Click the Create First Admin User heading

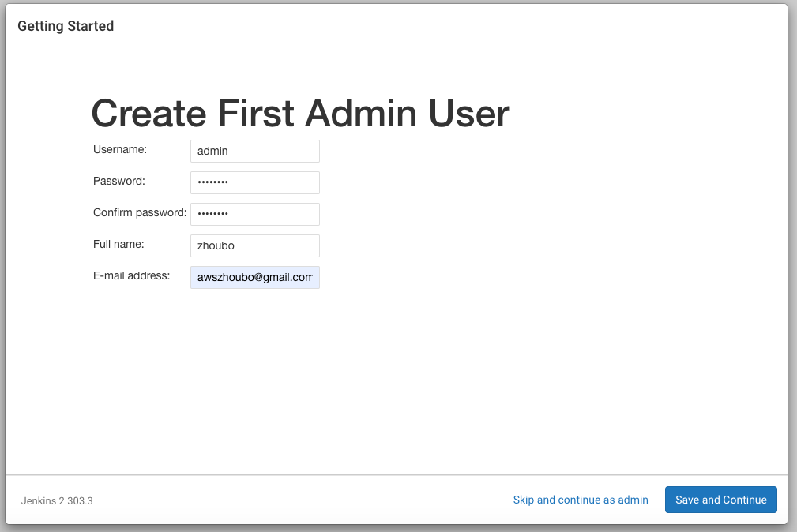300,113
